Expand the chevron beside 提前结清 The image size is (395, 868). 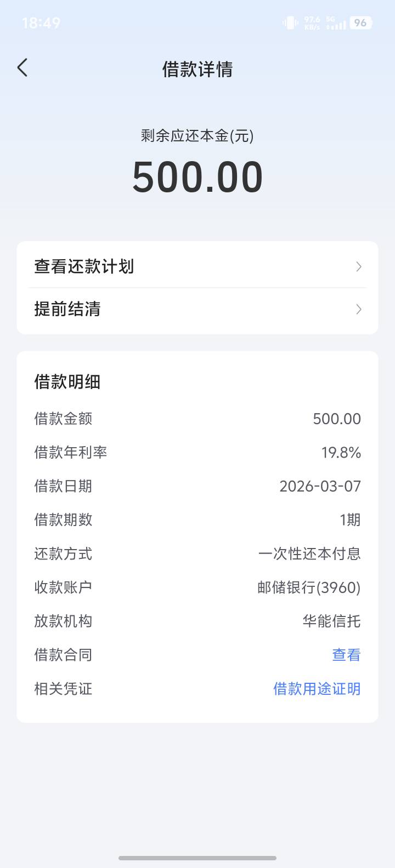pyautogui.click(x=359, y=310)
